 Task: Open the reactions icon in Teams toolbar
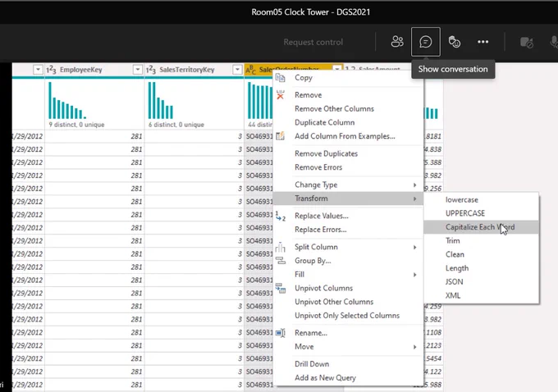click(x=454, y=42)
